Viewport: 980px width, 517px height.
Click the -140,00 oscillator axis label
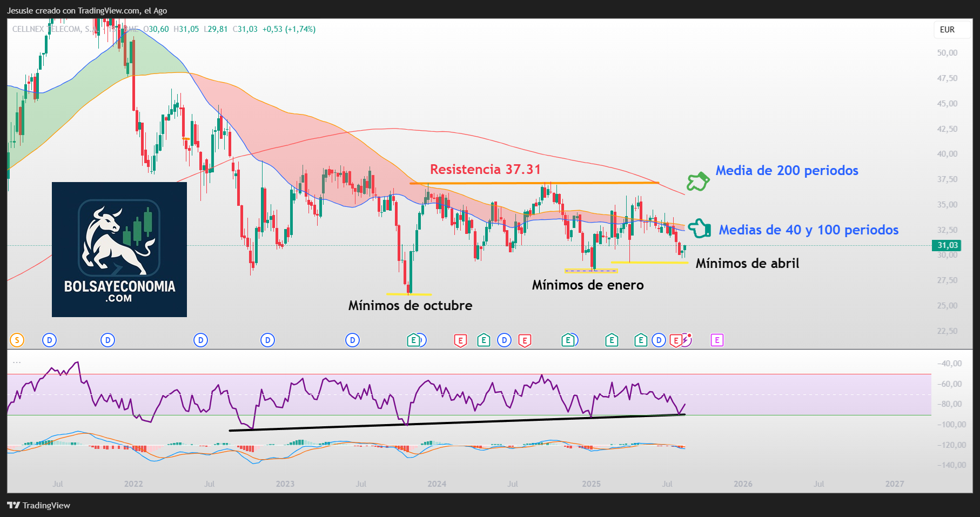[951, 465]
